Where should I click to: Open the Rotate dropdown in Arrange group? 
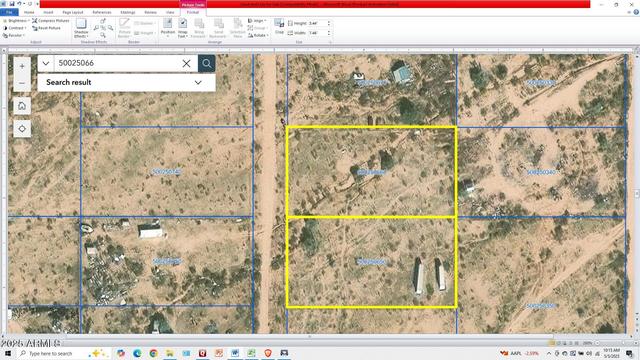tap(258, 36)
